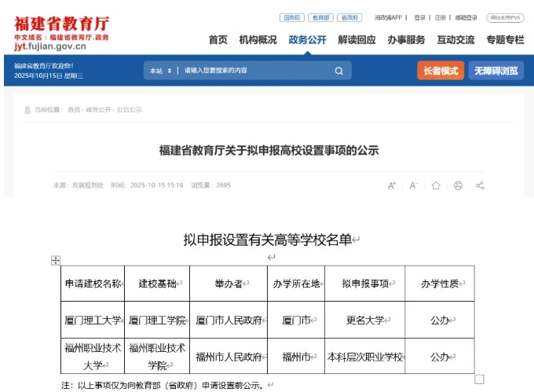Open 公告公示 breadcrumb link
This screenshot has width=534, height=392.
(130, 110)
